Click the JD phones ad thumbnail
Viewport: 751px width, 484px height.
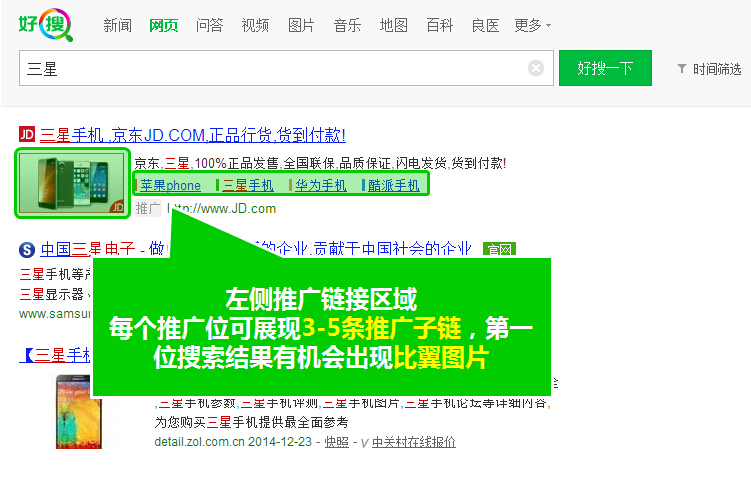click(73, 183)
